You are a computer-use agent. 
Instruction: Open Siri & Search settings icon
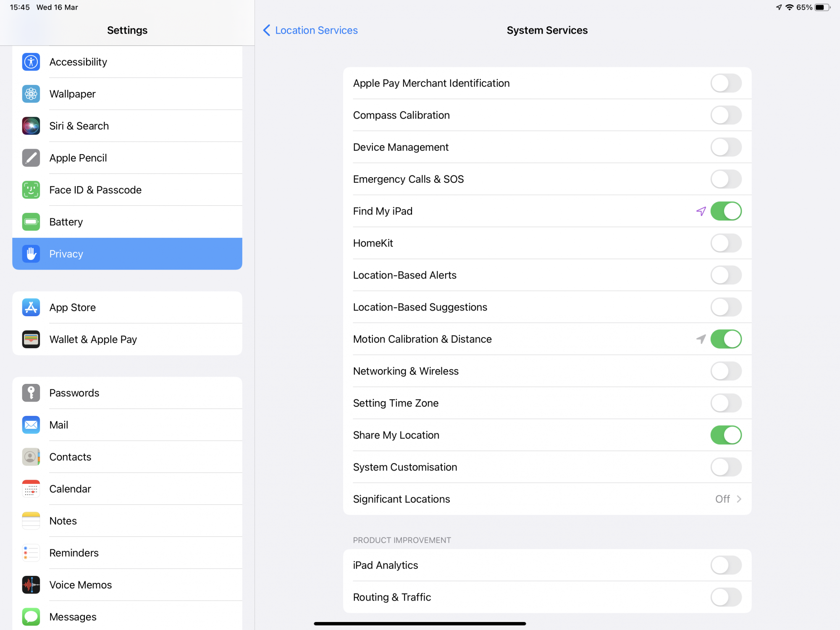pyautogui.click(x=31, y=126)
